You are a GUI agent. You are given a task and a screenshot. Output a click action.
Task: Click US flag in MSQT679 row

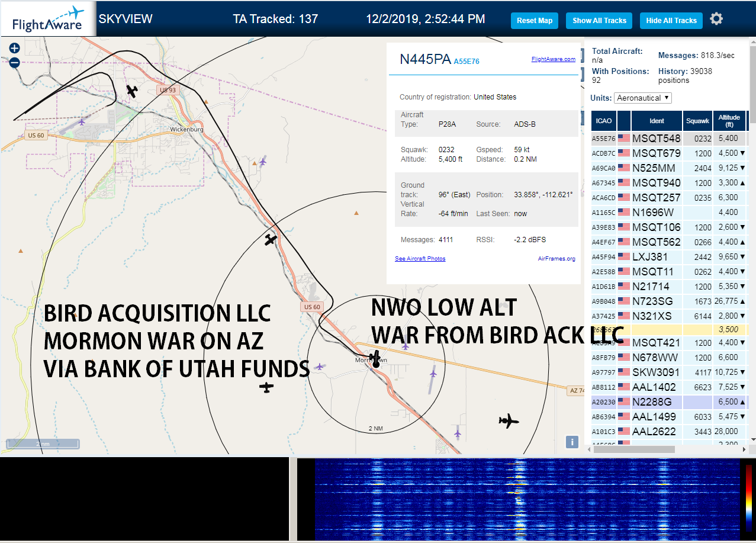(624, 153)
